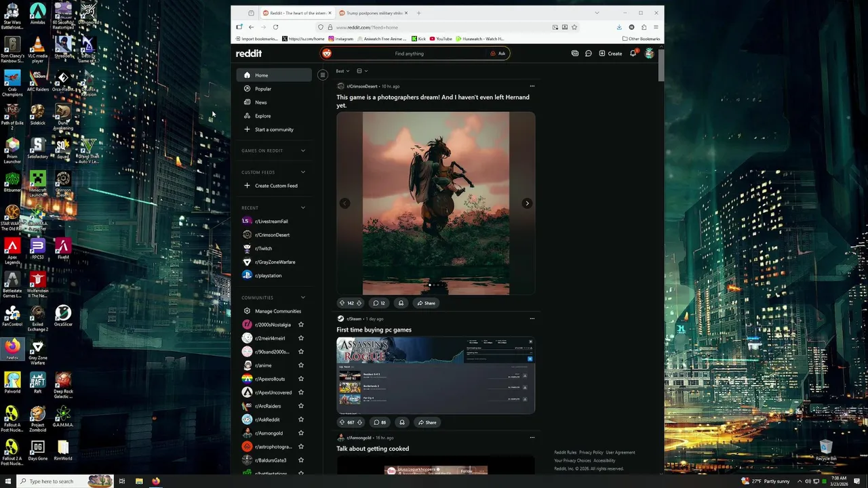
Task: Open the Assassin's Creed Rogue post thumbnail
Action: click(435, 375)
